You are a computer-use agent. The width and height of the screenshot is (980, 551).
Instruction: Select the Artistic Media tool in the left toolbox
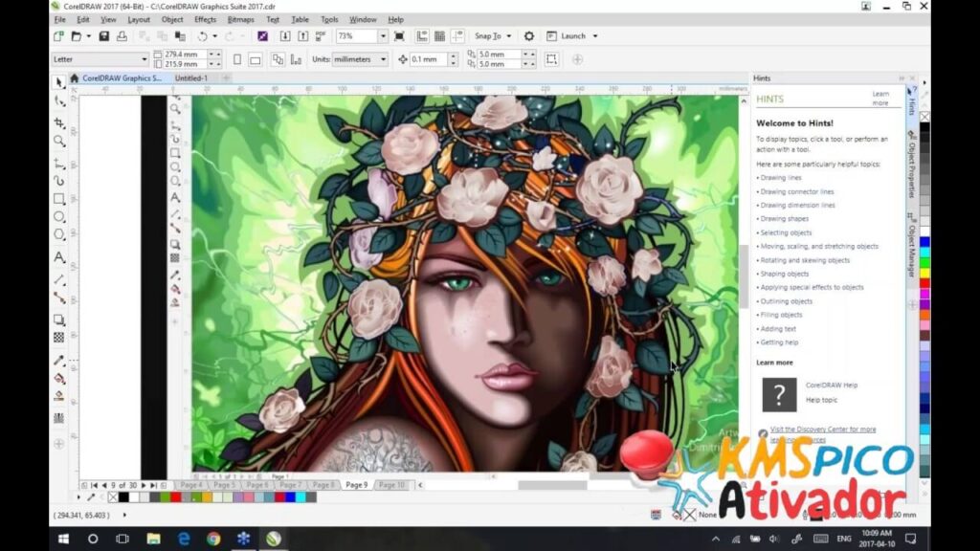tap(58, 181)
